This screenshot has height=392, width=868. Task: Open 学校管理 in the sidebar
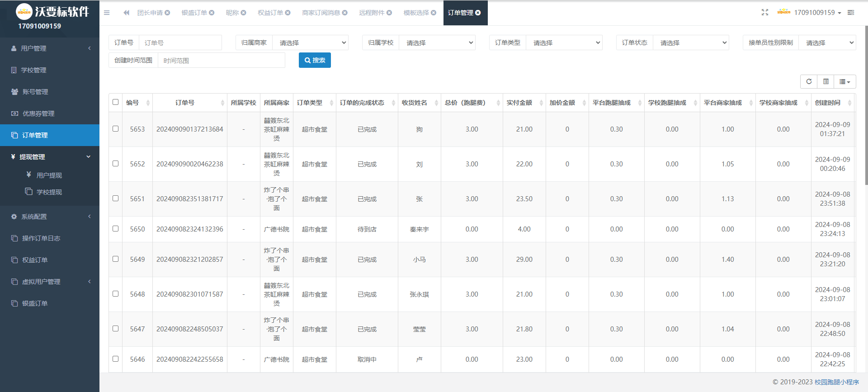50,70
